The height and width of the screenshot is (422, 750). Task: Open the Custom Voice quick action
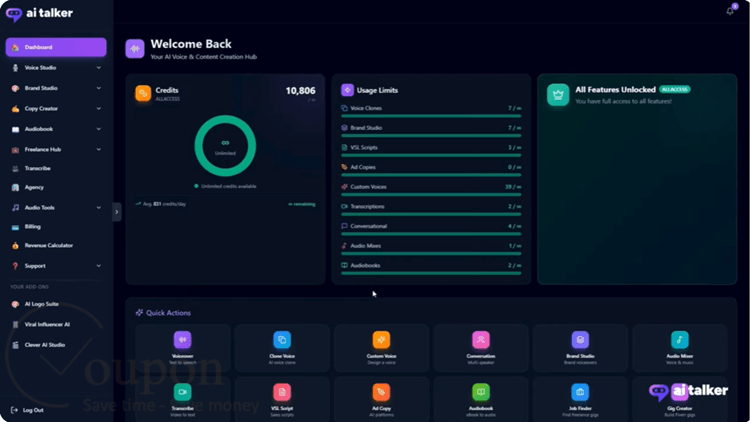click(381, 348)
